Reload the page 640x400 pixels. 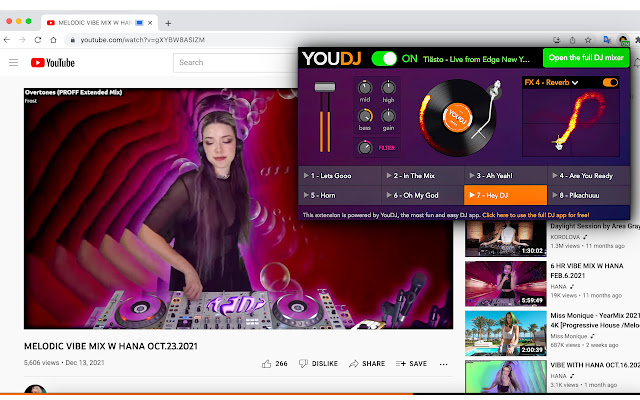pyautogui.click(x=38, y=40)
